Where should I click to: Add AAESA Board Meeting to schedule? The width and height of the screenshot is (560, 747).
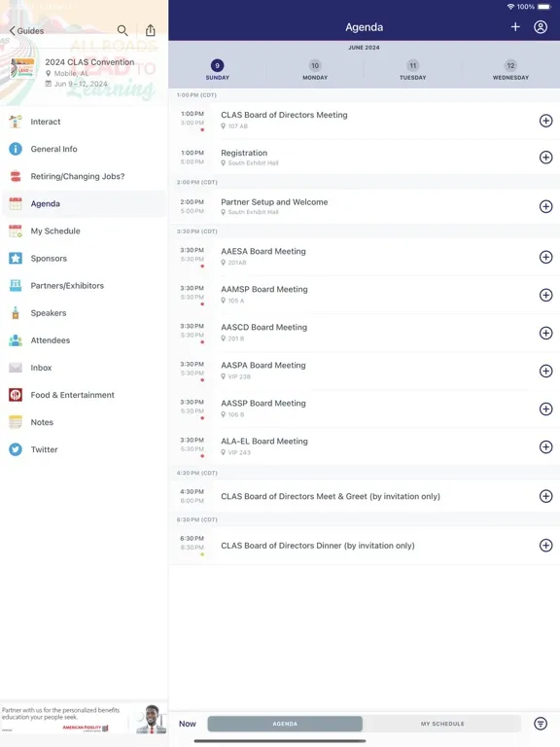pos(545,257)
